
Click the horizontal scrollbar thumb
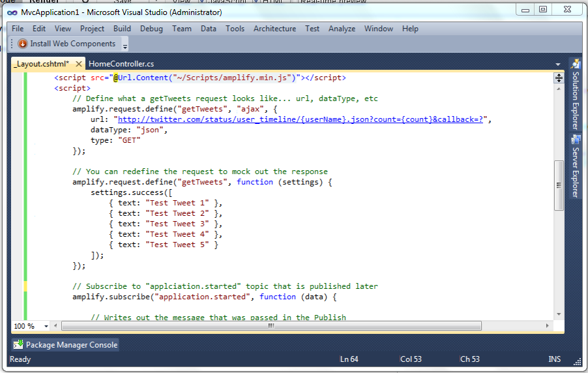(271, 325)
